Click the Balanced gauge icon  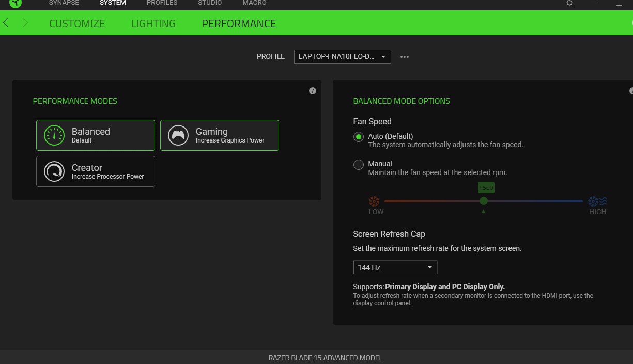(54, 135)
